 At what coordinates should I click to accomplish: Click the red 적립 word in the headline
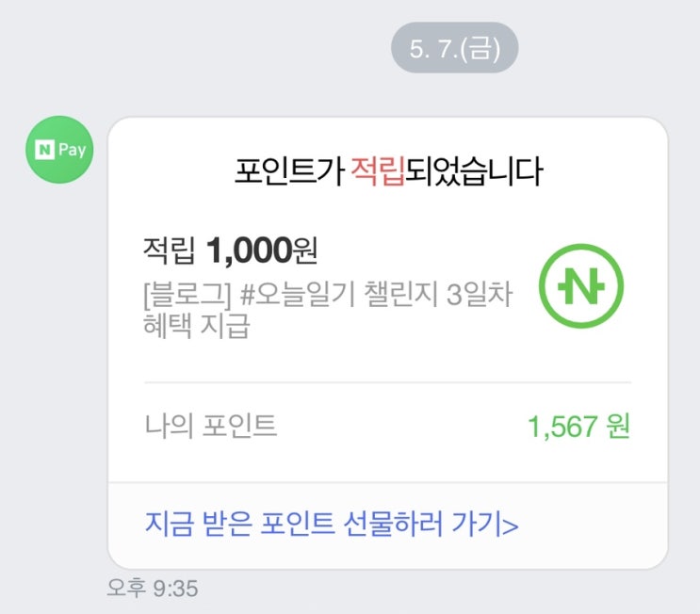(377, 172)
